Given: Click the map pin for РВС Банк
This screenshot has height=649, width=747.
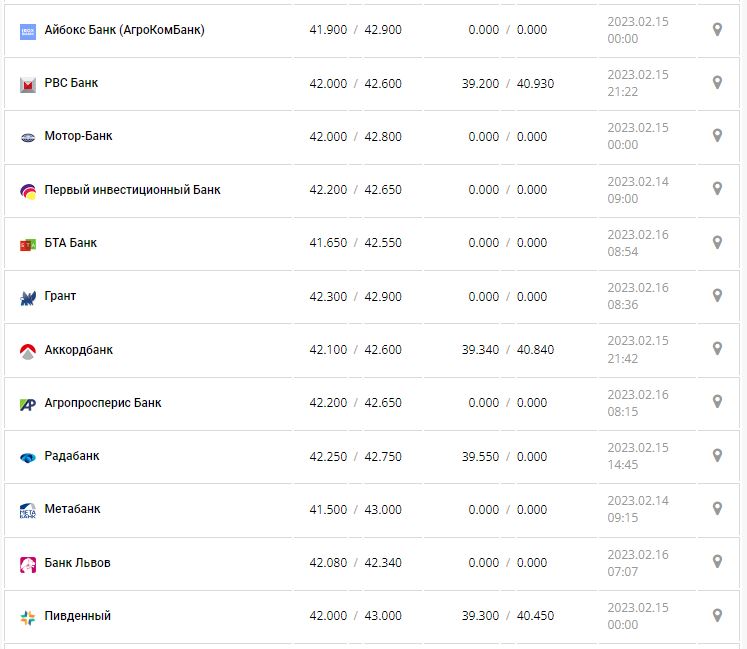Looking at the screenshot, I should click(717, 83).
